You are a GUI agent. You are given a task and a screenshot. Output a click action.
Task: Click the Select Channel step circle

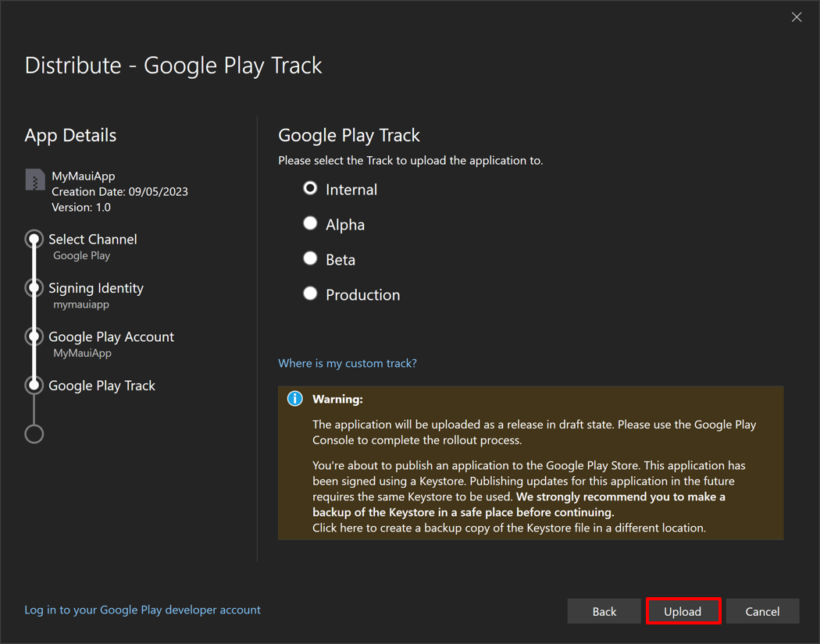pos(34,239)
